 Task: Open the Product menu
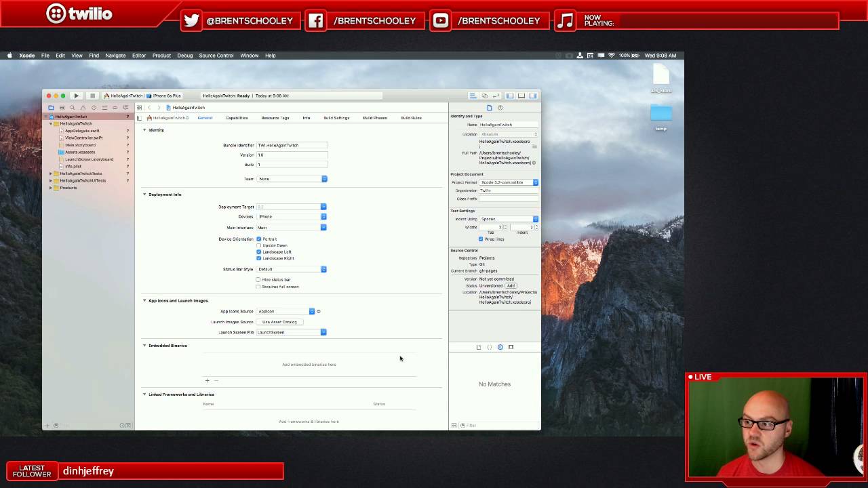coord(161,56)
